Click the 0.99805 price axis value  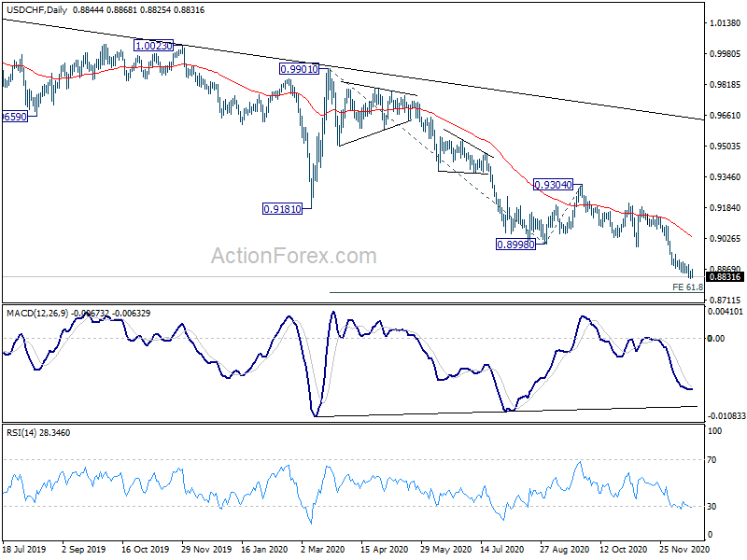[x=726, y=54]
